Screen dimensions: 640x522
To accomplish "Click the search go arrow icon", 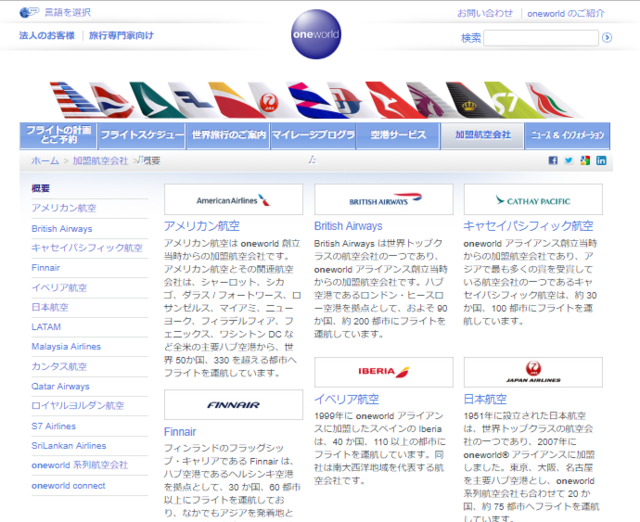I will click(607, 38).
